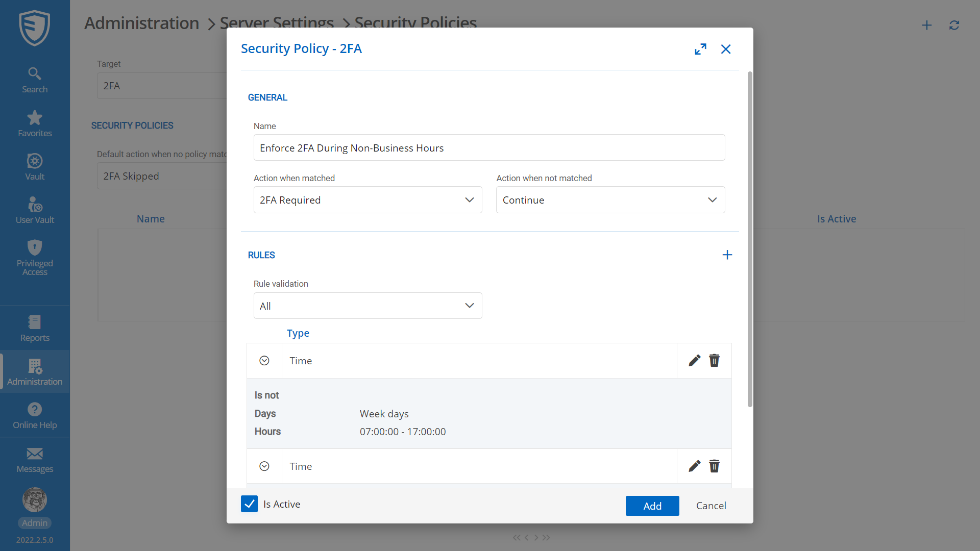Open the Reports section
This screenshot has width=980, height=551.
coord(34,327)
